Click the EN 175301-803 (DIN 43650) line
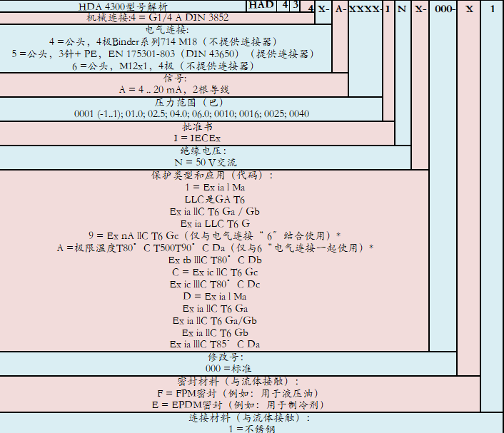504x433 pixels. pos(166,54)
